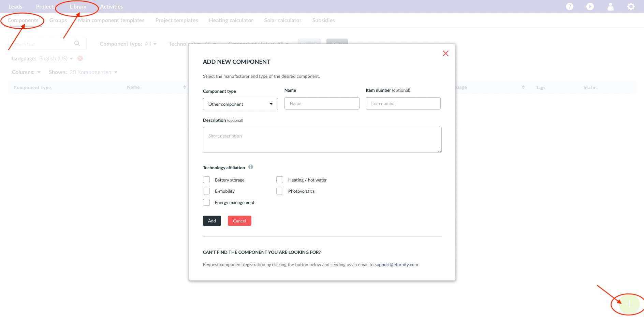
Task: Click the search magnifier icon
Action: [x=77, y=43]
